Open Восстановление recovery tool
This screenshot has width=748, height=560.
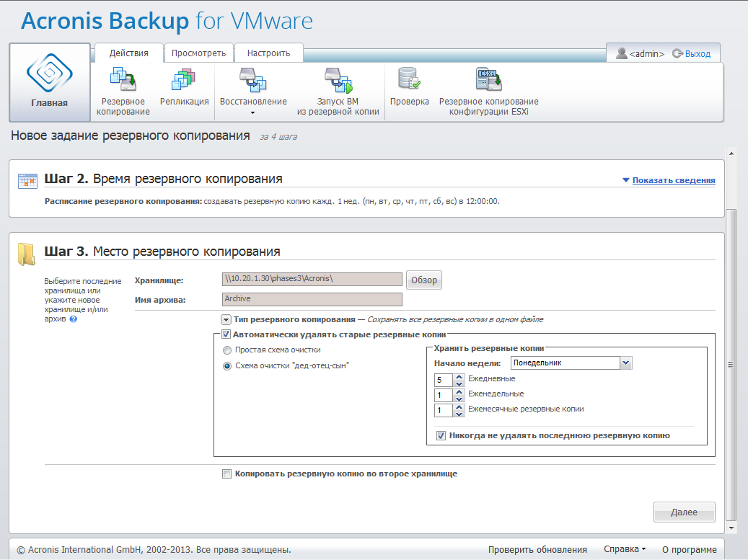click(253, 88)
